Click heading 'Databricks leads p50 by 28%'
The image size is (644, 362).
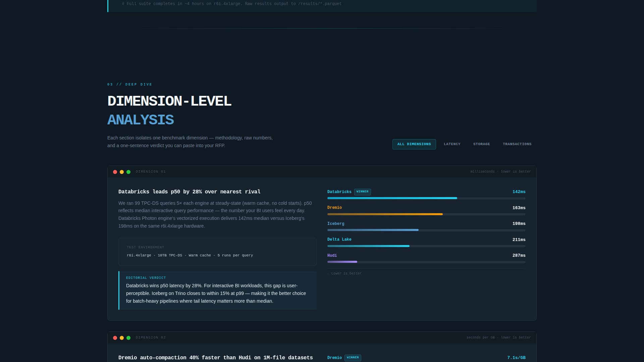pos(189,192)
